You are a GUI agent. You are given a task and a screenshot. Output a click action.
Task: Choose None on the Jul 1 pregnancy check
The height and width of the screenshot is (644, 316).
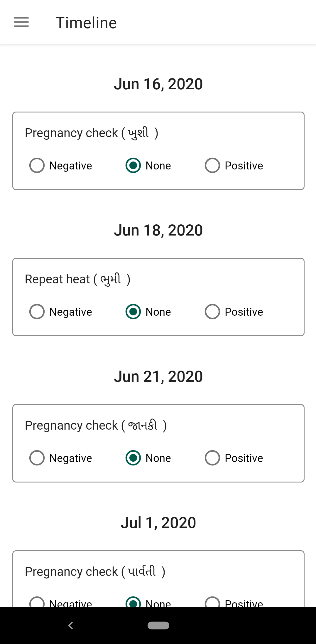[133, 602]
